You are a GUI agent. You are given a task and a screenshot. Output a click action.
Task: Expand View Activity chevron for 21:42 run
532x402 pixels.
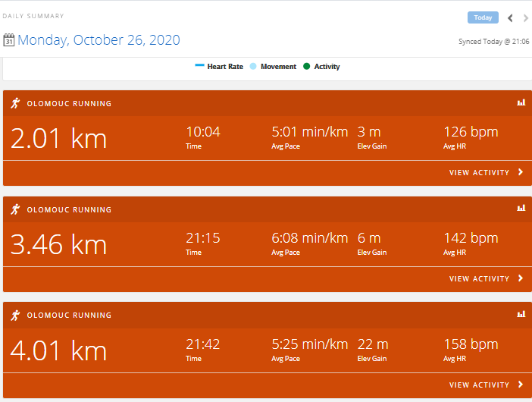(x=521, y=385)
